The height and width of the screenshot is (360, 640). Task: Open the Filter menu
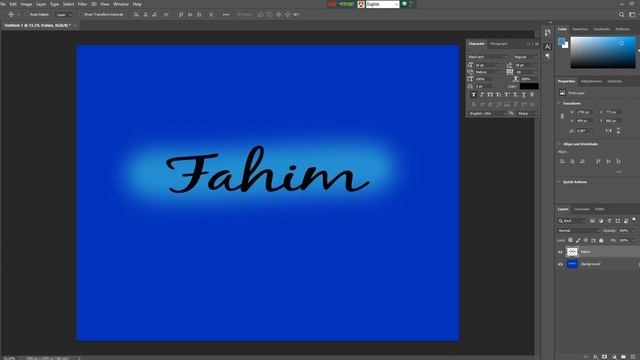pos(82,4)
